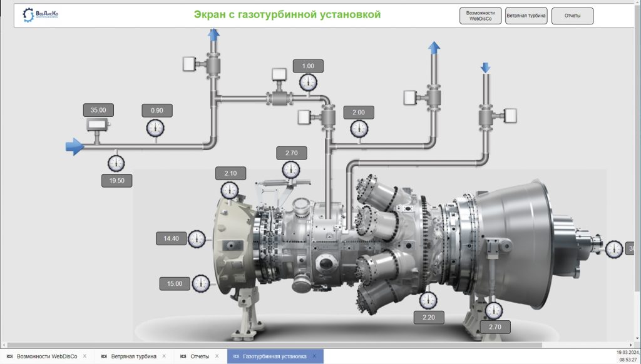Click the WebDisCo logo in the header

pyautogui.click(x=41, y=15)
